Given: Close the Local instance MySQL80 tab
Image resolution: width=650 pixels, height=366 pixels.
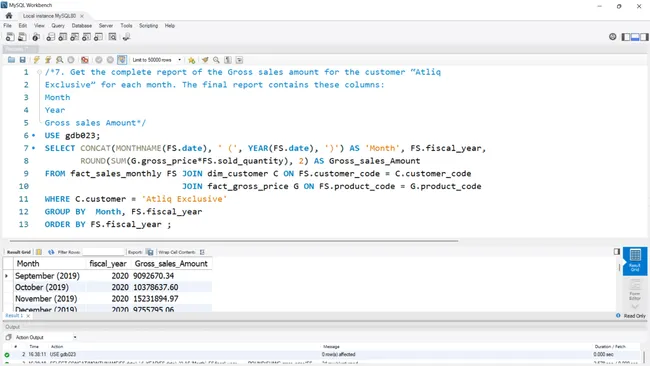Looking at the screenshot, I should pyautogui.click(x=82, y=16).
